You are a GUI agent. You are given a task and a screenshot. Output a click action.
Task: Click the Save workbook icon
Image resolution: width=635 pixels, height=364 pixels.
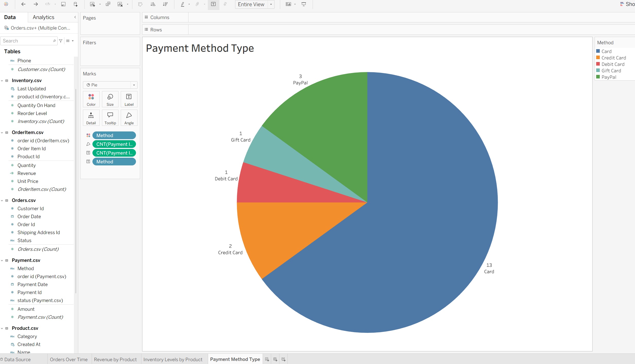click(x=63, y=4)
